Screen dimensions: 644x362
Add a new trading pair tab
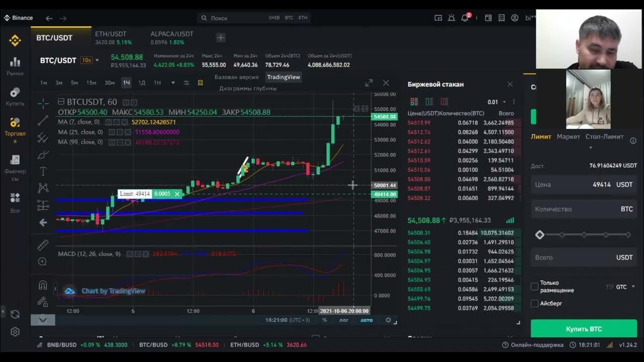(220, 38)
